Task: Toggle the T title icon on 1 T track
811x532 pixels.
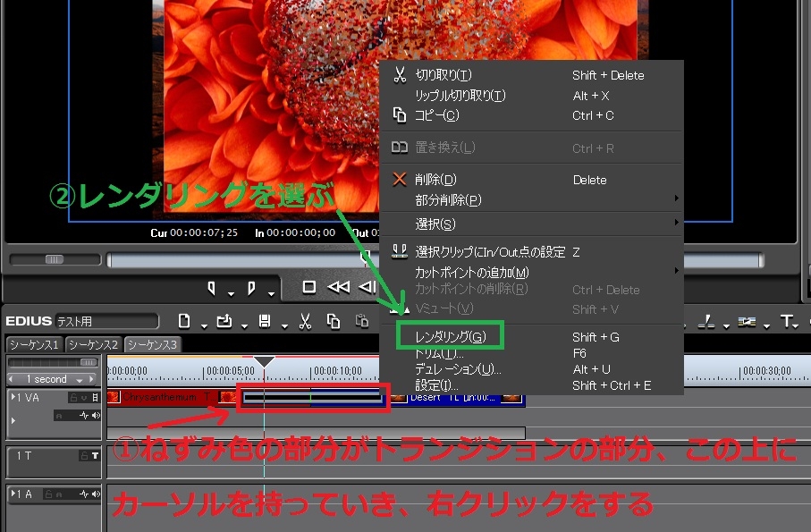Action: click(95, 455)
